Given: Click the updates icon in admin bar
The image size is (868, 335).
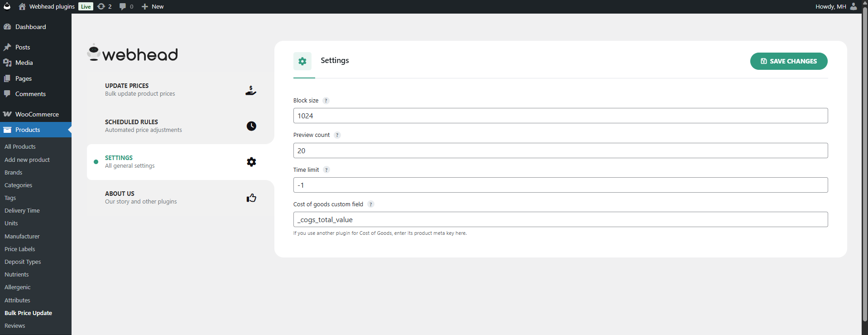Looking at the screenshot, I should tap(104, 6).
